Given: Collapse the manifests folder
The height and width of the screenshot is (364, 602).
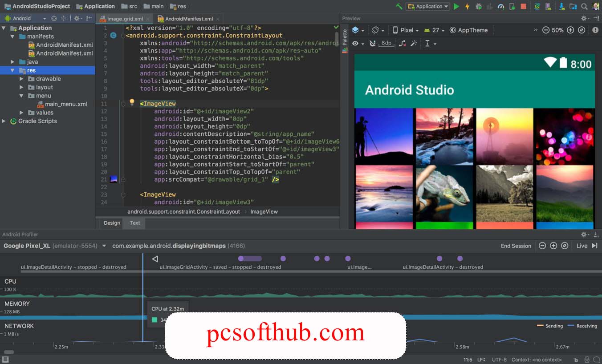Looking at the screenshot, I should click(12, 36).
